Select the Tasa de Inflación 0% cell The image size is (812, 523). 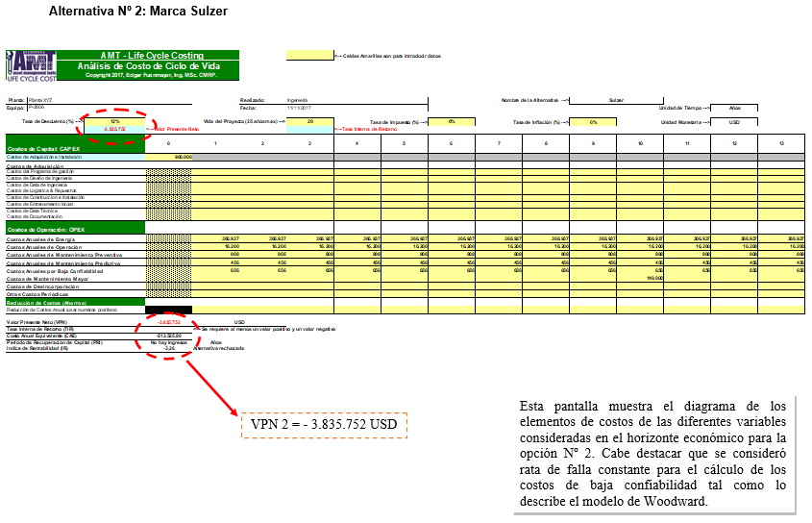click(x=593, y=122)
